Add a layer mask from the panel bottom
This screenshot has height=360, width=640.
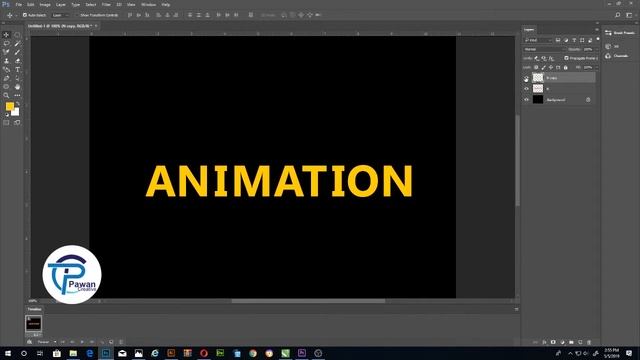coord(553,342)
